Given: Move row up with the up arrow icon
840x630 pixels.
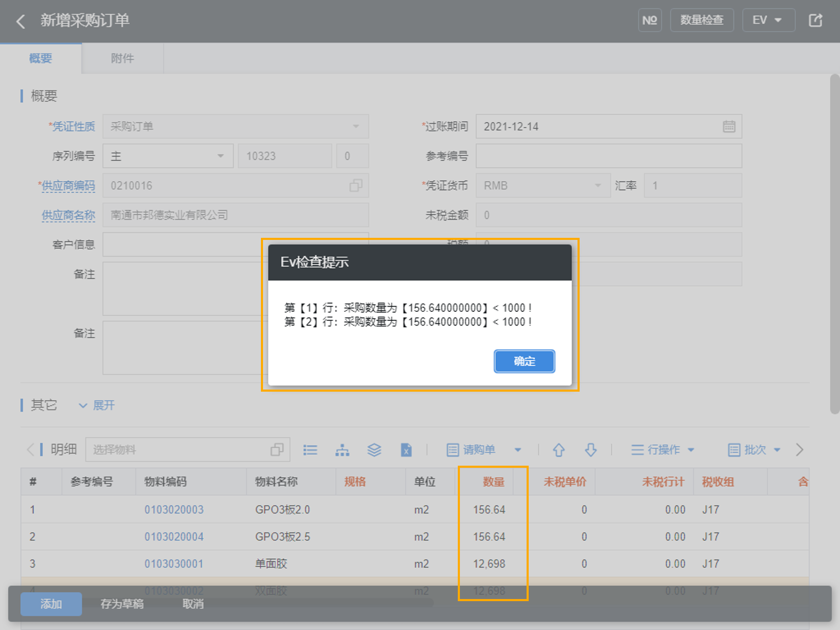Looking at the screenshot, I should point(559,450).
